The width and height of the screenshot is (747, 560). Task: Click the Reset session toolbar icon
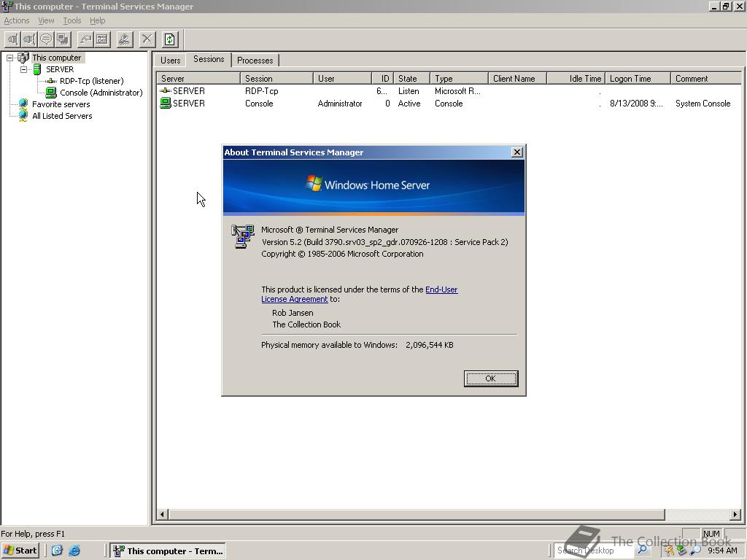tap(86, 39)
